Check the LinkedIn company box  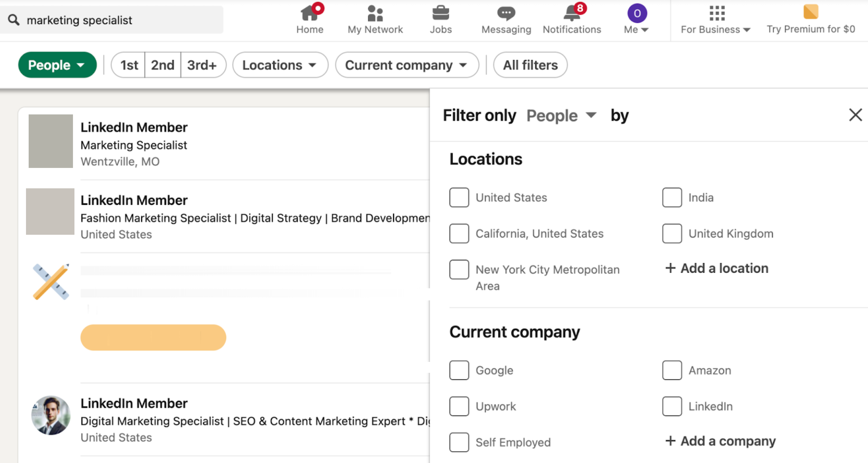coord(672,406)
